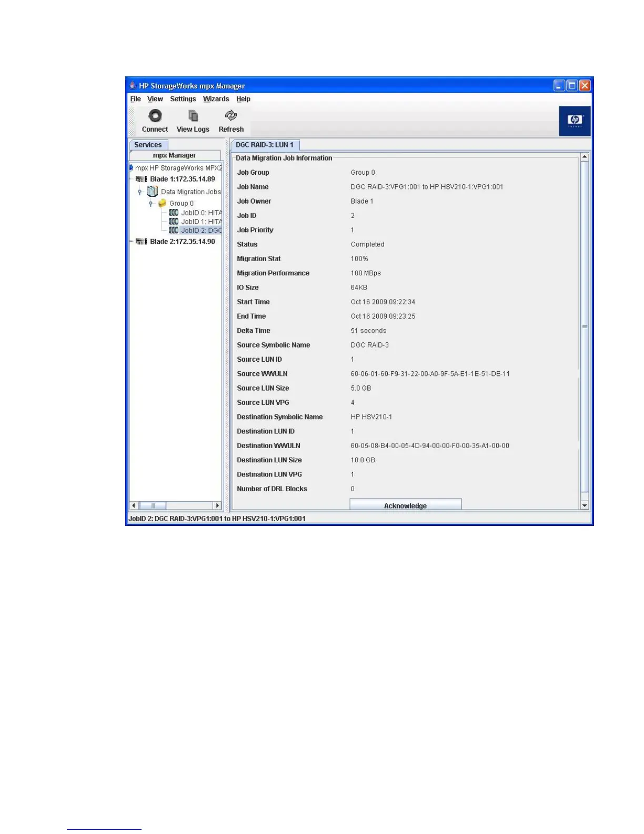
Task: Close the mpx Manager window
Action: (x=585, y=85)
